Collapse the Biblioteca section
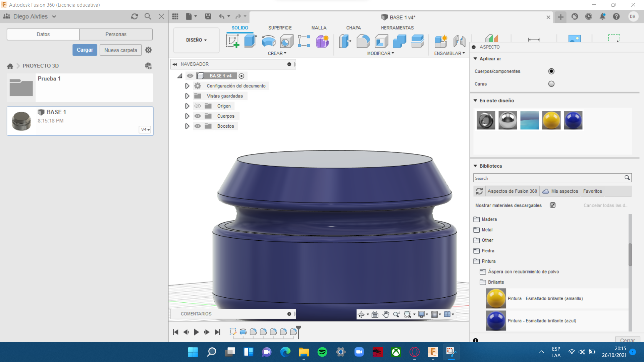This screenshot has width=644, height=362. pyautogui.click(x=475, y=166)
